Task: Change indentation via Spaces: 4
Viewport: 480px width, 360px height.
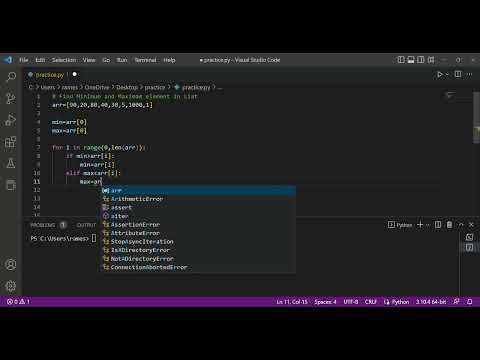Action: [x=325, y=302]
